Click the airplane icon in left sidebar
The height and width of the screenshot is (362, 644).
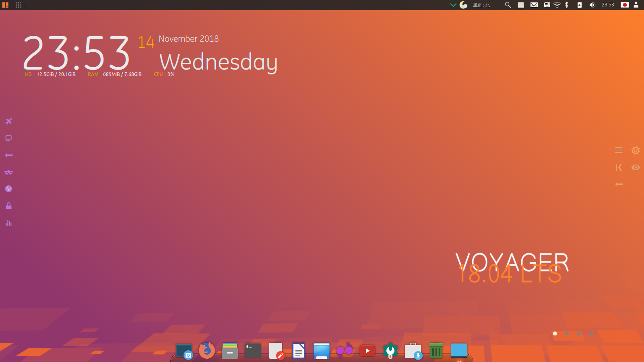click(x=8, y=121)
